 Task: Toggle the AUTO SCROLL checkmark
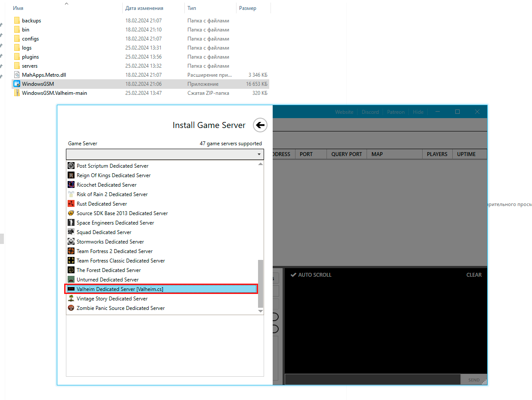pos(293,275)
